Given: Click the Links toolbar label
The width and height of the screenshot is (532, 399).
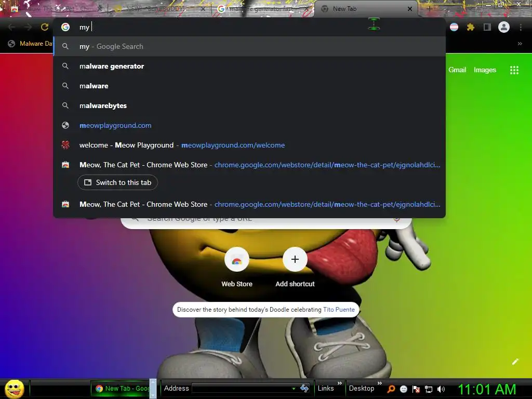Looking at the screenshot, I should tap(326, 388).
